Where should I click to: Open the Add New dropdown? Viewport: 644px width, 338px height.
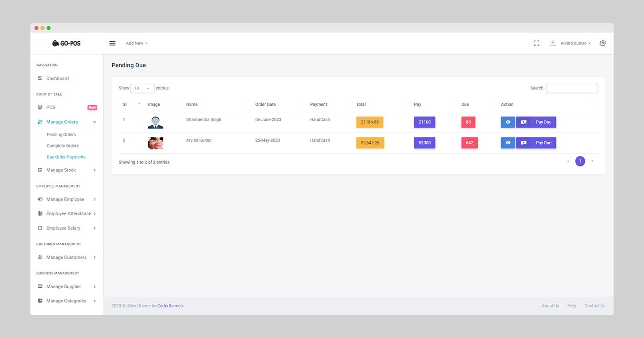pyautogui.click(x=137, y=43)
